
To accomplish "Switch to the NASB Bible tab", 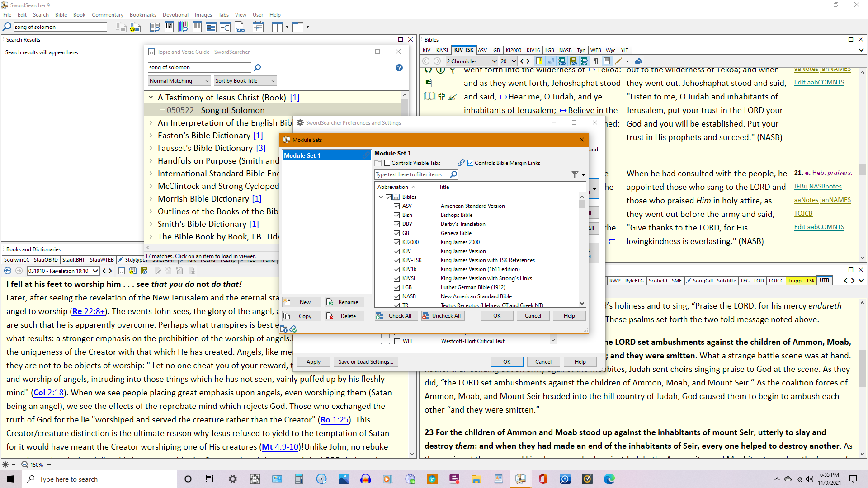I will 565,50.
